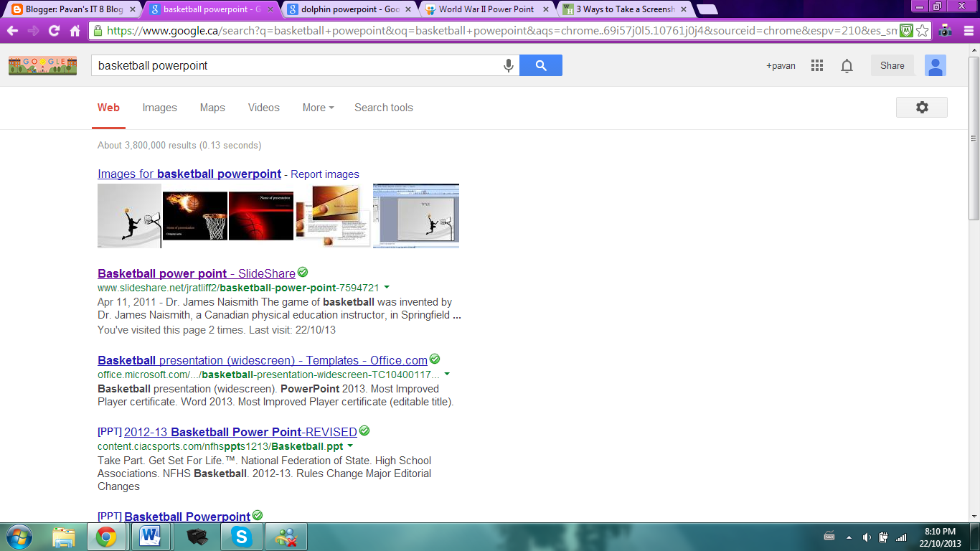Open the basketball silhouette dunk image thumbnail
Screen dimensions: 980x551
pyautogui.click(x=129, y=216)
